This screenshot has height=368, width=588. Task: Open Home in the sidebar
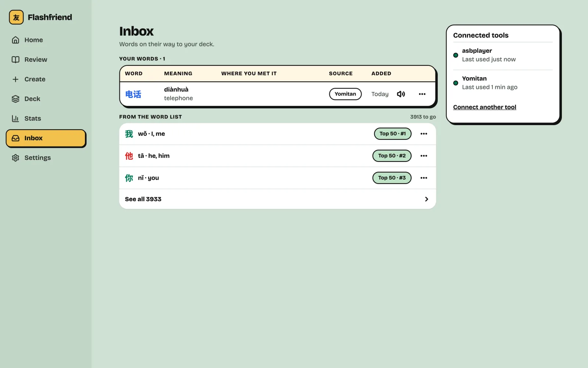click(46, 40)
